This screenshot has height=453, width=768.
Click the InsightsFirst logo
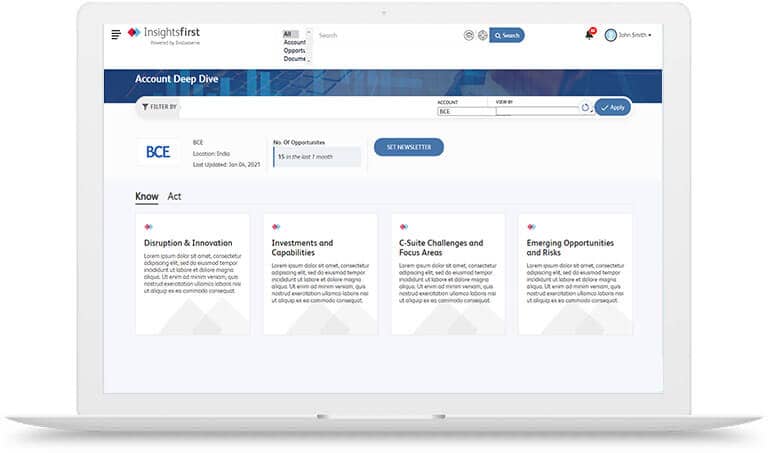tap(164, 35)
